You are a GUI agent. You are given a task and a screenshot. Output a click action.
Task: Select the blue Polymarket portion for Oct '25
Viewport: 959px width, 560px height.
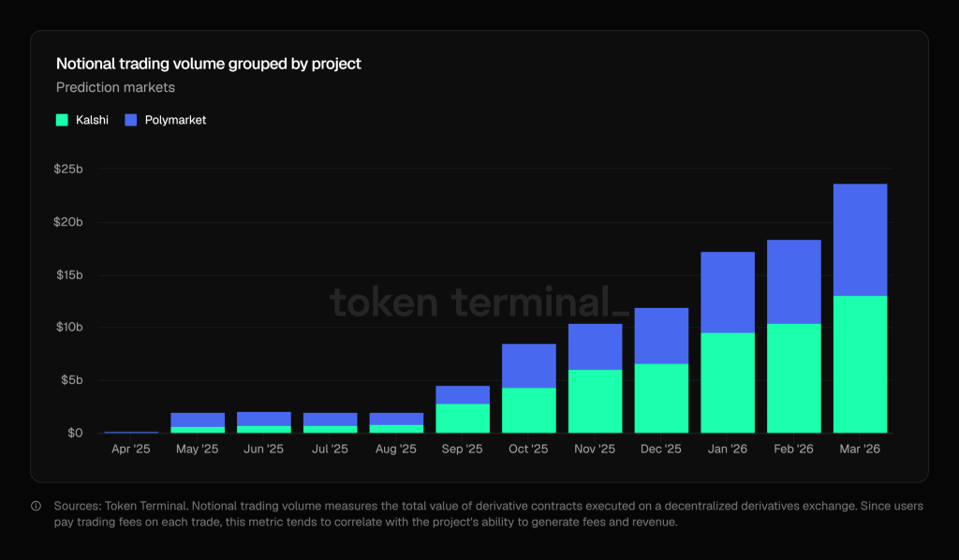pos(528,365)
